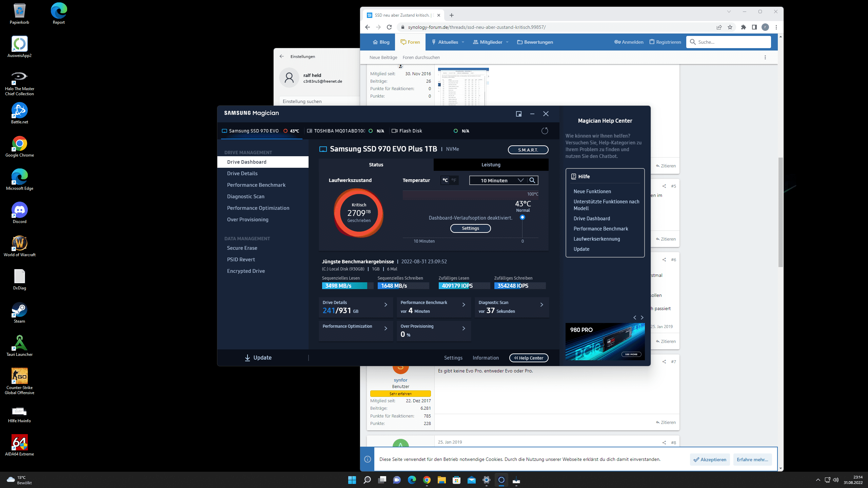Click the Magician compact window mode icon
Image resolution: width=868 pixels, height=488 pixels.
[518, 114]
